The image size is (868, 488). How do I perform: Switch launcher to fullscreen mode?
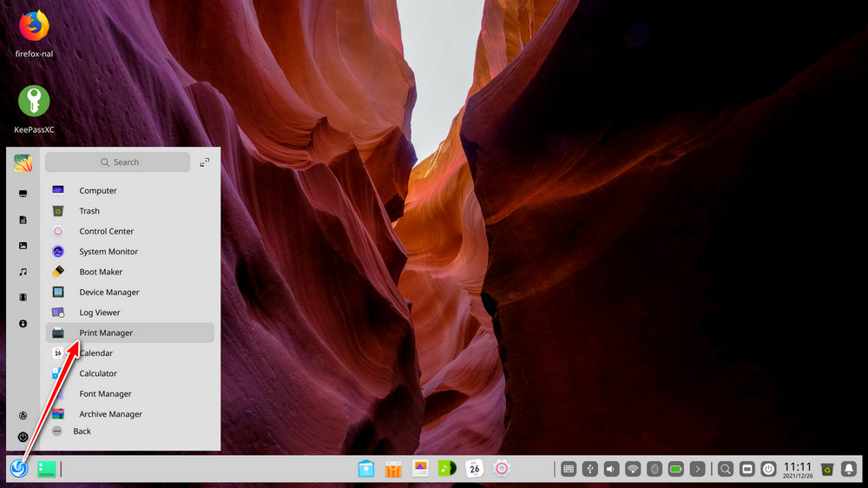pyautogui.click(x=205, y=162)
